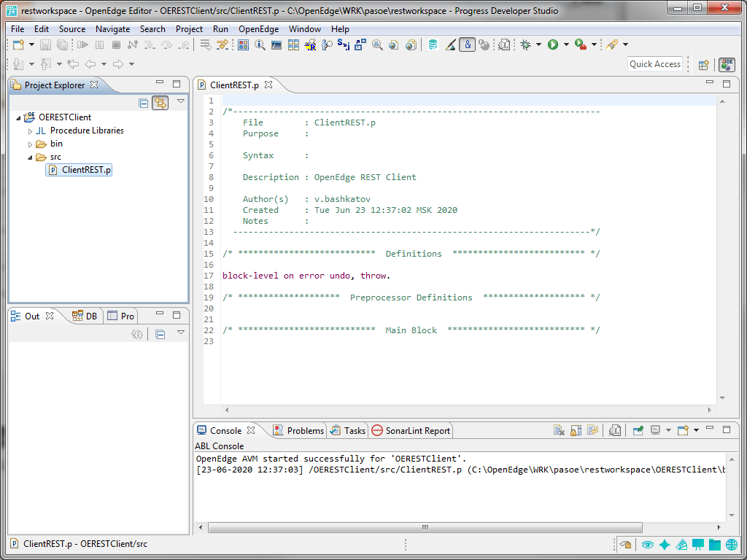Viewport: 747px width, 560px height.
Task: Click the Resume debug icon
Action: click(x=83, y=44)
